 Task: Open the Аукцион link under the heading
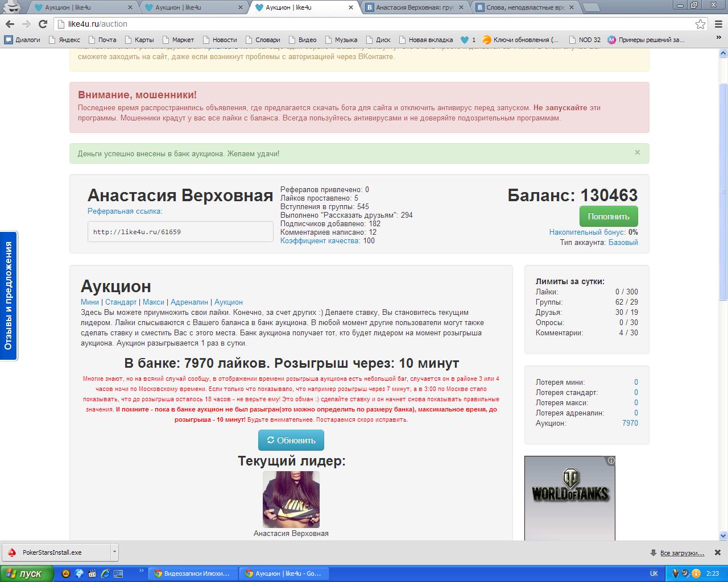(229, 302)
